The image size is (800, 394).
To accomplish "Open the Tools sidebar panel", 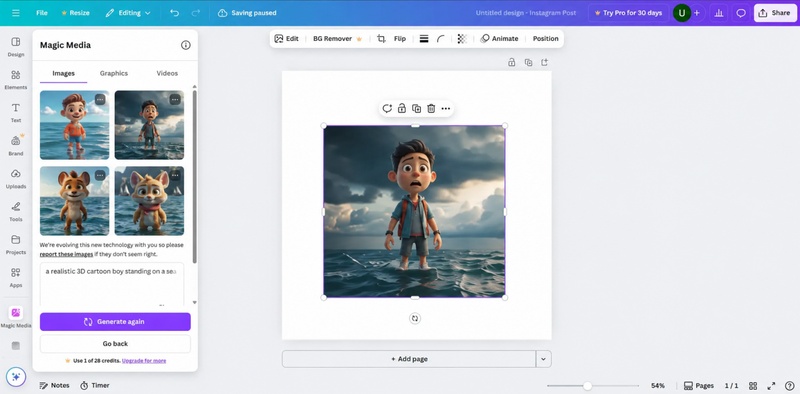I will pos(16,211).
